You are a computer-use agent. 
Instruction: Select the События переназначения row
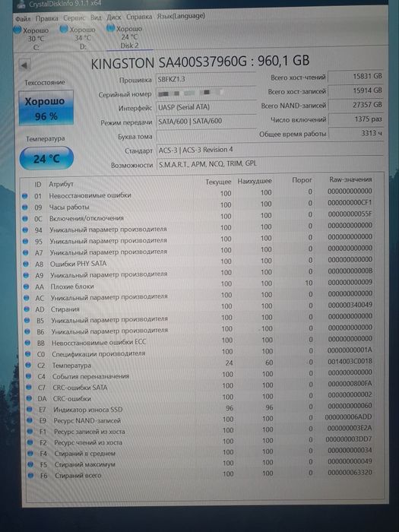click(x=201, y=375)
